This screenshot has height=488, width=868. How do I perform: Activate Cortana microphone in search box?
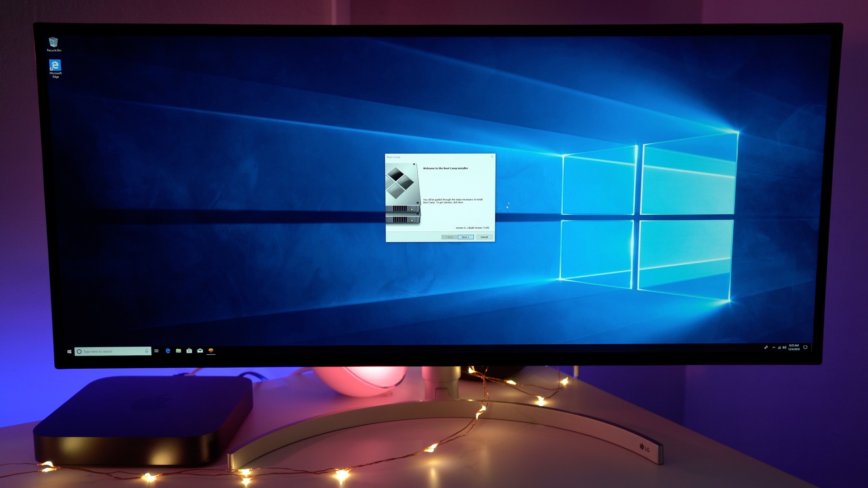coord(146,351)
